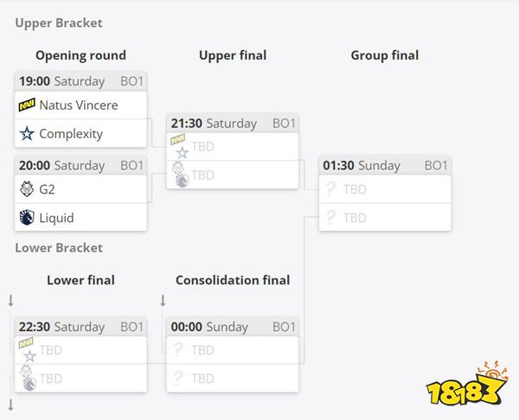Click the faded NaVi logo in Upper final
Image resolution: width=519 pixels, height=420 pixels.
pyautogui.click(x=177, y=139)
